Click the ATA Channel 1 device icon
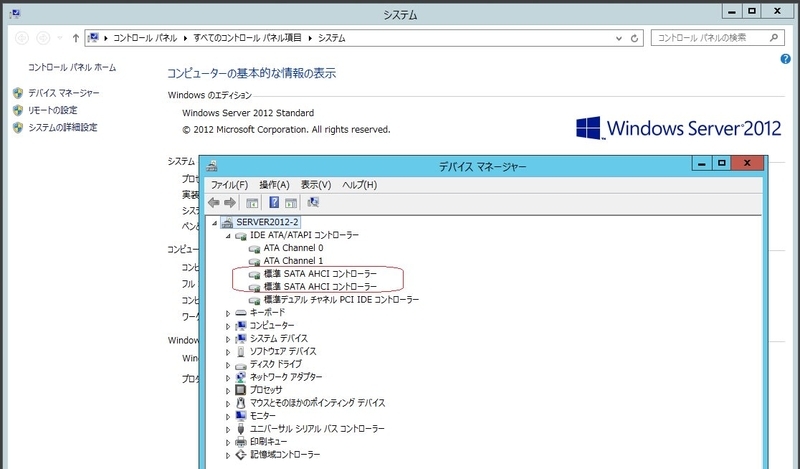 pyautogui.click(x=254, y=261)
